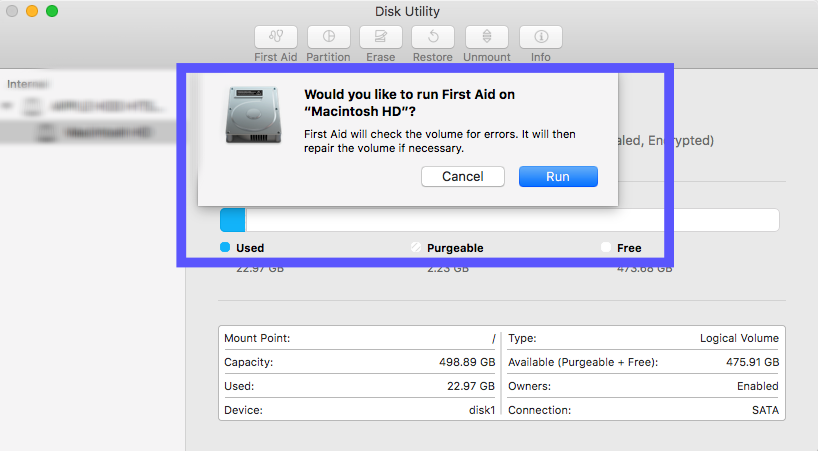Cancel the First Aid dialog
Screen dimensions: 818x451
coord(463,177)
